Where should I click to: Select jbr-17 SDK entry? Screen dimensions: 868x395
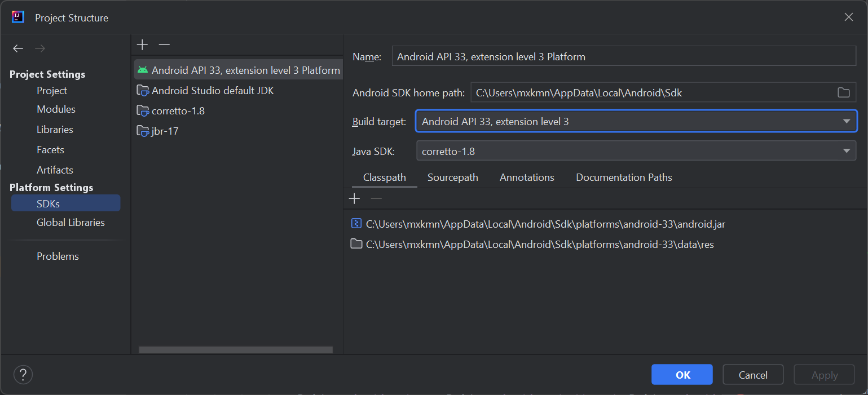pos(238,131)
